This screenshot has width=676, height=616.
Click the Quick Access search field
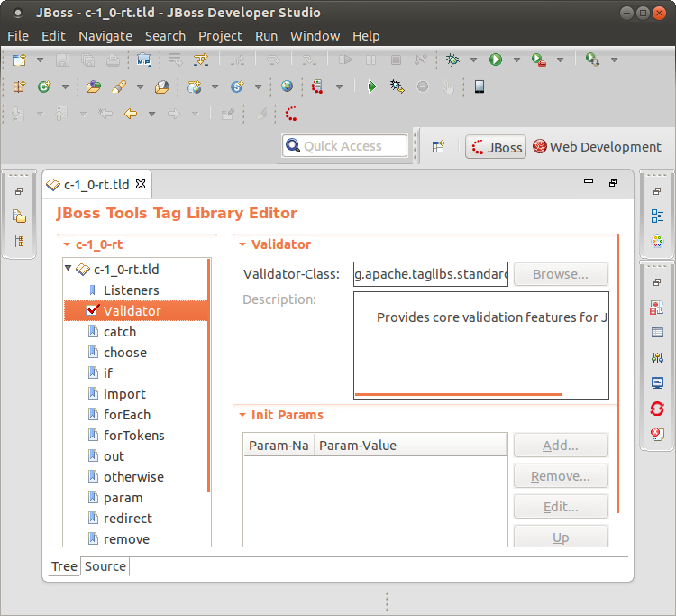click(x=345, y=146)
